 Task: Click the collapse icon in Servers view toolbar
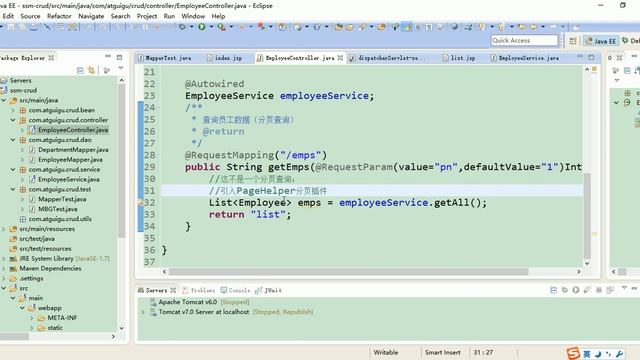pos(553,290)
